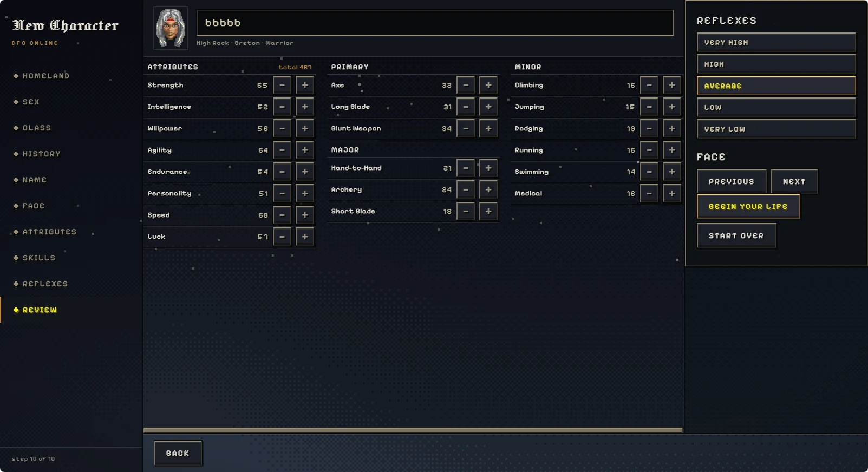868x472 pixels.
Task: Decrease Hand-to-Hand skill with minus button
Action: point(466,168)
